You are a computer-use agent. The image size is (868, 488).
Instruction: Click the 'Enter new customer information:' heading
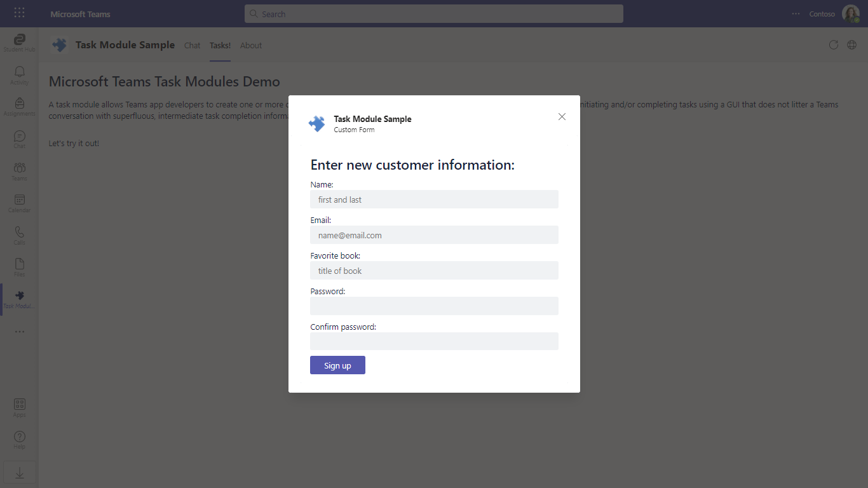[412, 165]
